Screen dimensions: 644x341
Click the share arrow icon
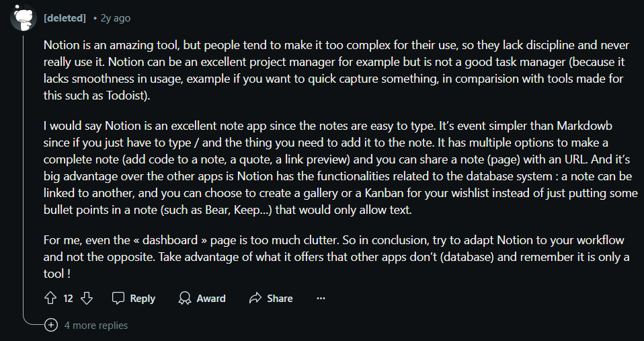pyautogui.click(x=255, y=298)
